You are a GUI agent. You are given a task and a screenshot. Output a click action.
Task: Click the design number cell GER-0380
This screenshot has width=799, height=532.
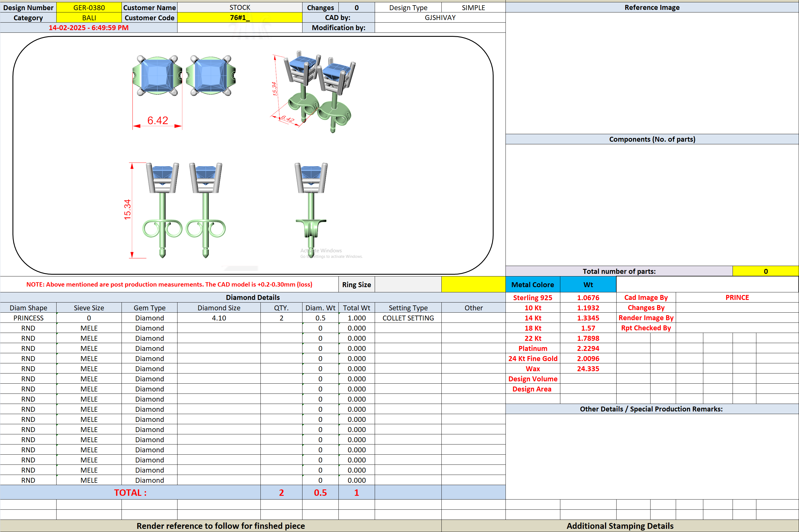tap(89, 8)
